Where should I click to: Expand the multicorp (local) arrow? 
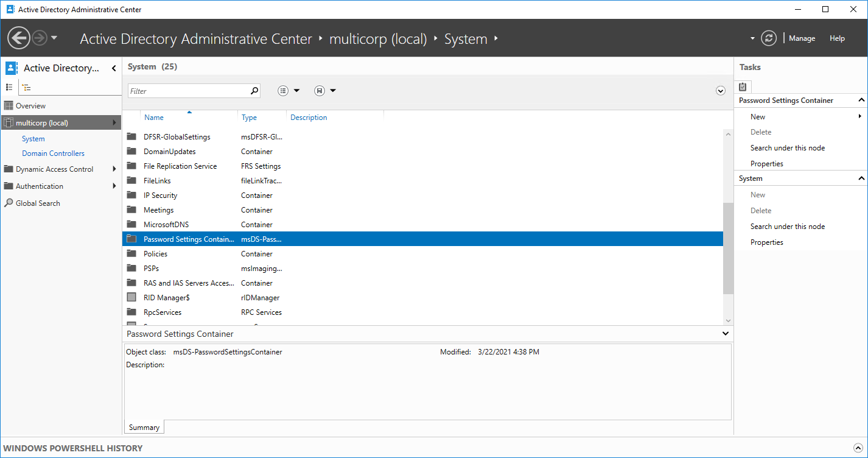114,123
